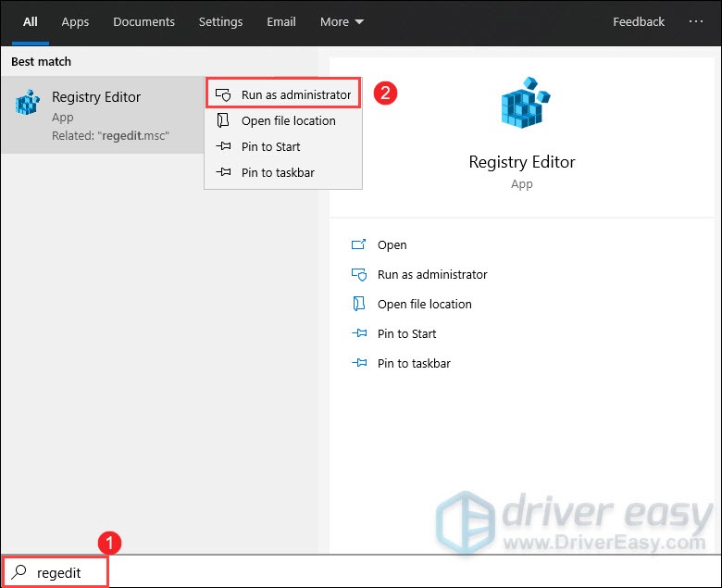This screenshot has height=588, width=722.
Task: Switch to the All search tab
Action: (x=31, y=21)
